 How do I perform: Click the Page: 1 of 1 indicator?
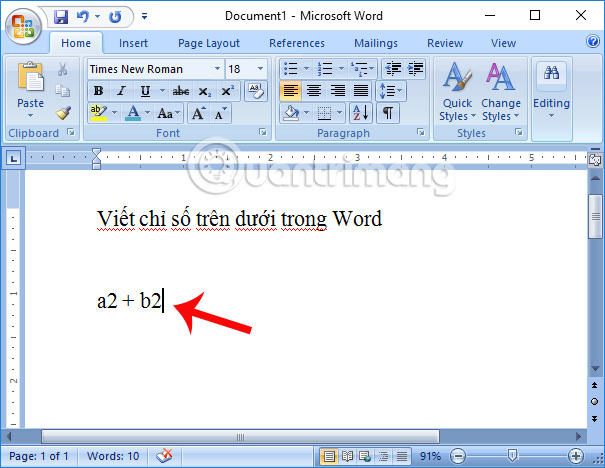(x=39, y=456)
